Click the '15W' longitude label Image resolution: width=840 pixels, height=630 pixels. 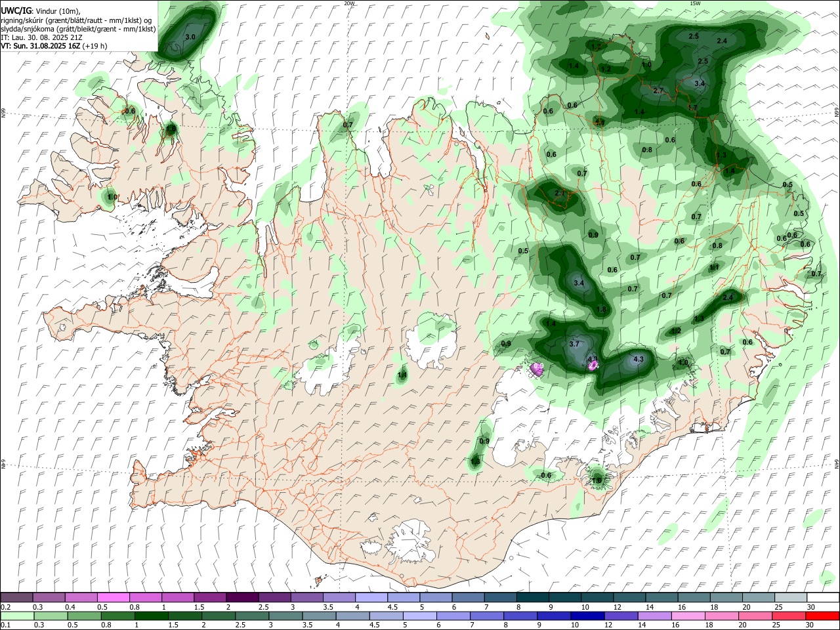pyautogui.click(x=695, y=3)
